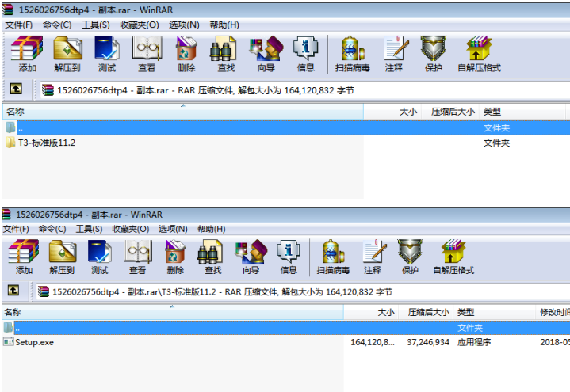Click Add icon in lower WinRAR window
The height and width of the screenshot is (392, 570).
coord(24,257)
